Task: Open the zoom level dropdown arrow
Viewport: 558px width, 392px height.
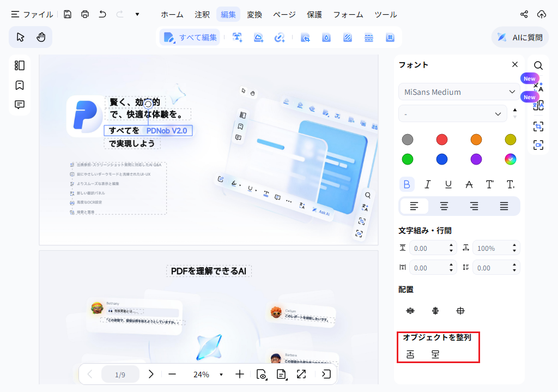Action: 221,375
